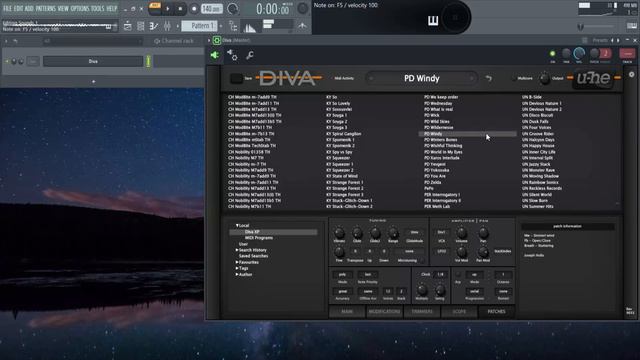Click the Diva channel green select indicator
This screenshot has height=360, width=640.
[148, 61]
